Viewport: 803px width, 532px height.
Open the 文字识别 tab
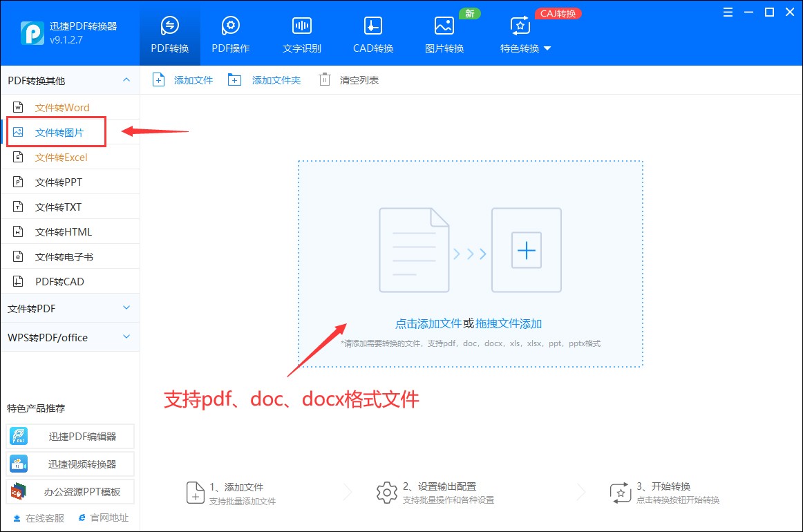[x=301, y=33]
